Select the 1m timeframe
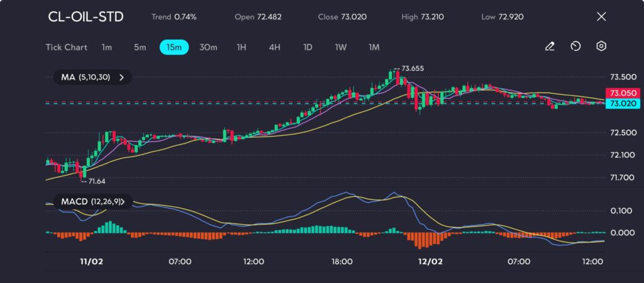Screen dimensions: 644x283 pyautogui.click(x=107, y=47)
